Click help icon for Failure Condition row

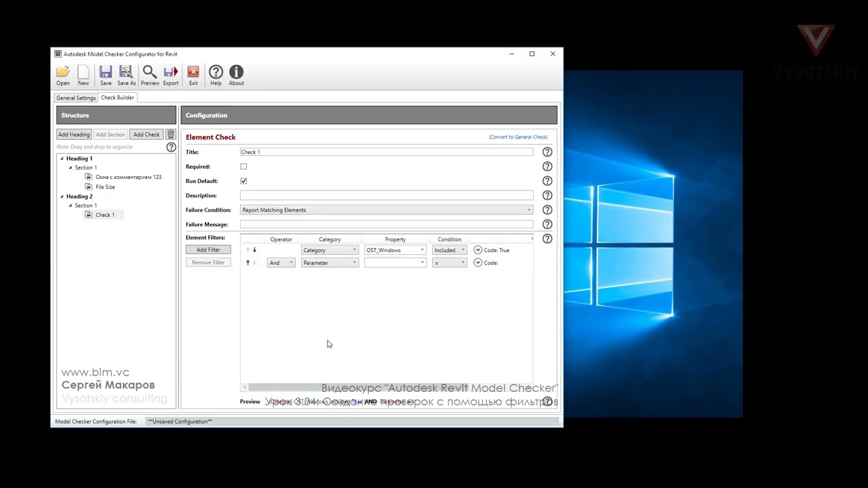[547, 210]
